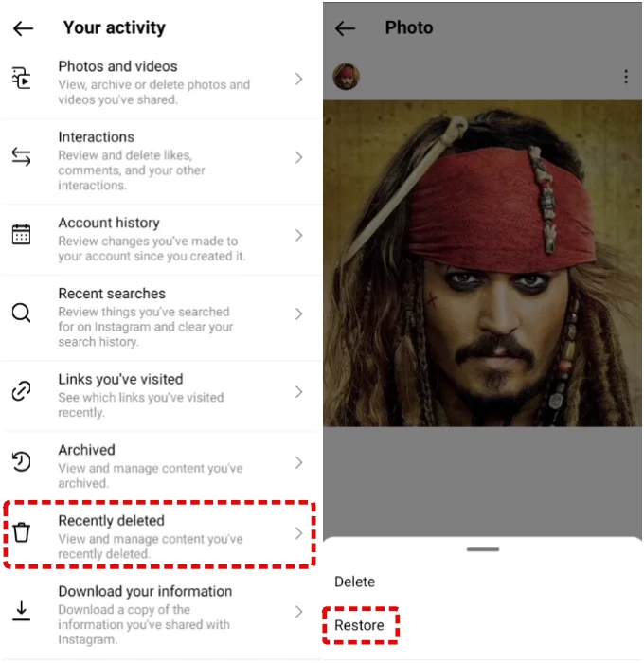Tap the Archived clock icon

pyautogui.click(x=21, y=461)
